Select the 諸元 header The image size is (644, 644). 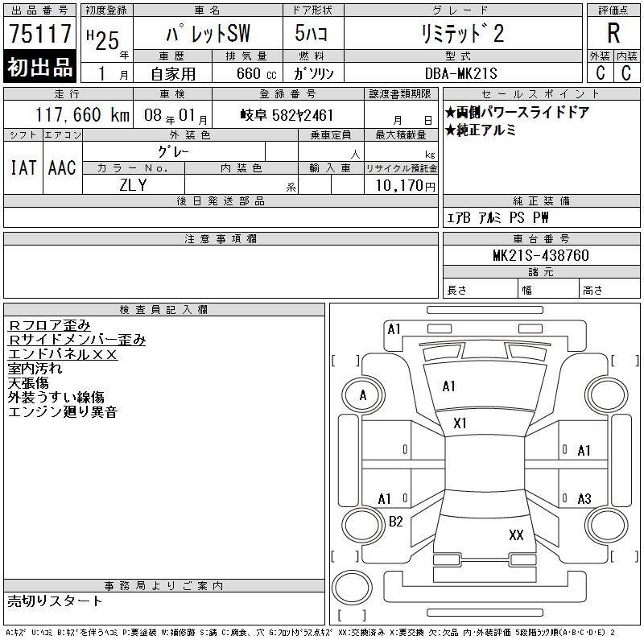point(541,272)
